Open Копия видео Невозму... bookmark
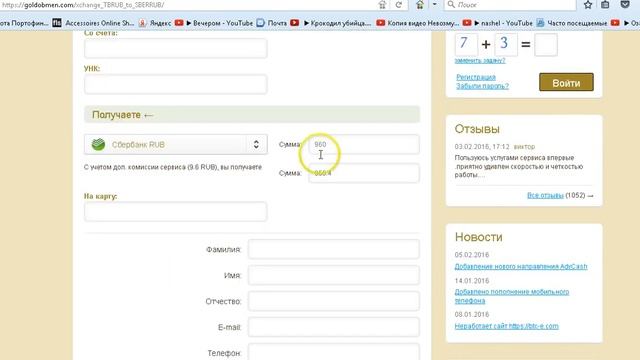The height and width of the screenshot is (360, 640). click(x=418, y=23)
